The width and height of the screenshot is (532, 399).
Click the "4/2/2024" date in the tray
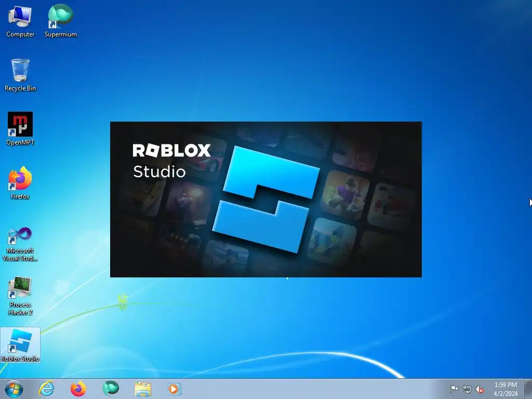pyautogui.click(x=506, y=394)
